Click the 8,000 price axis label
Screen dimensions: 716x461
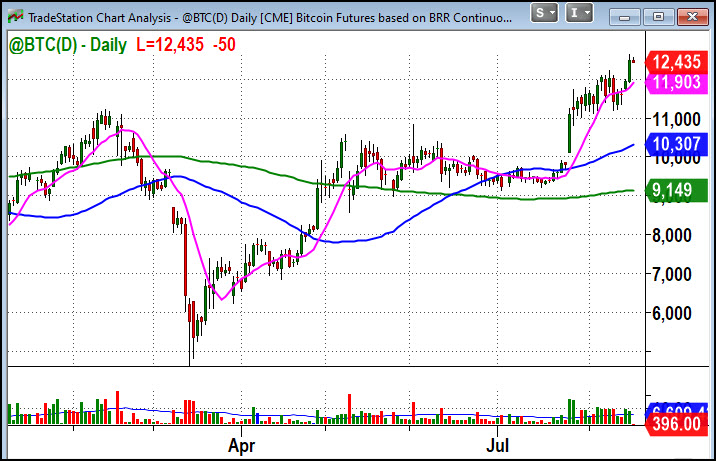coord(672,236)
